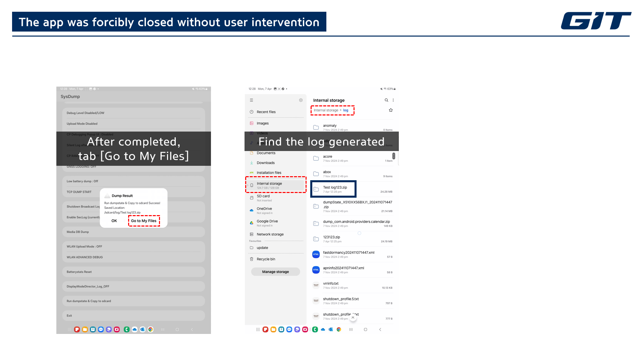This screenshot has height=343, width=644.
Task: Tap Run dumpstate & Copy to sdcard
Action: coord(133,301)
